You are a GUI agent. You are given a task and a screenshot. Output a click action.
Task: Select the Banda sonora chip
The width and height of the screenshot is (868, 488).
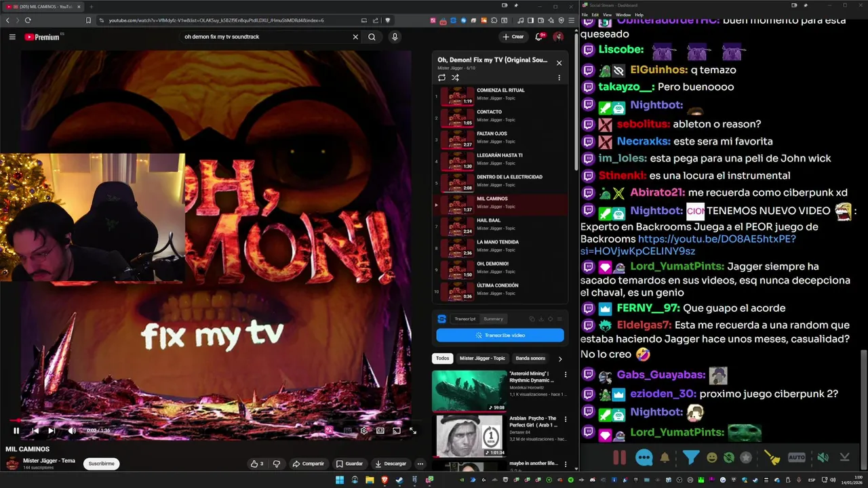530,358
